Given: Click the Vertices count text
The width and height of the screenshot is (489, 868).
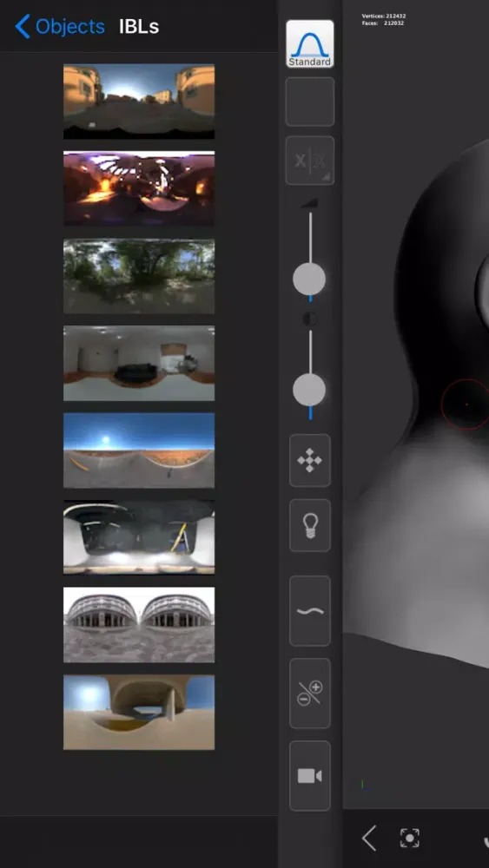Looking at the screenshot, I should 384,16.
